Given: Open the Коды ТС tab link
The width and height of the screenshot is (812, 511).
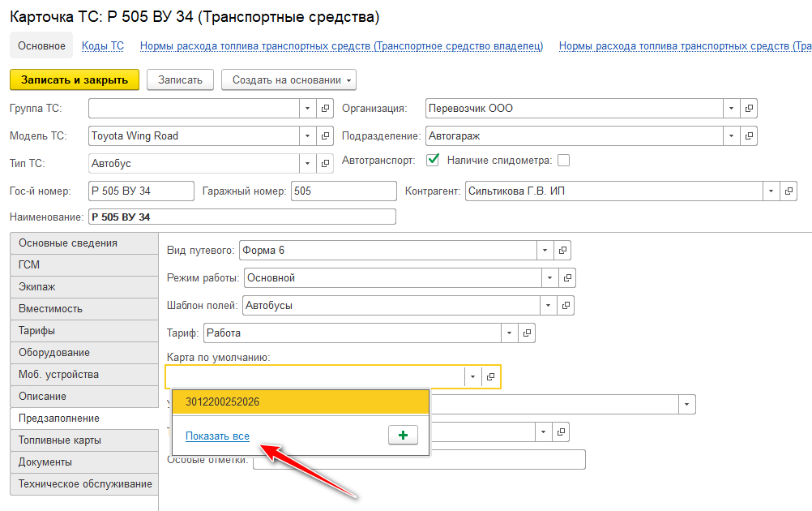Looking at the screenshot, I should click(103, 46).
